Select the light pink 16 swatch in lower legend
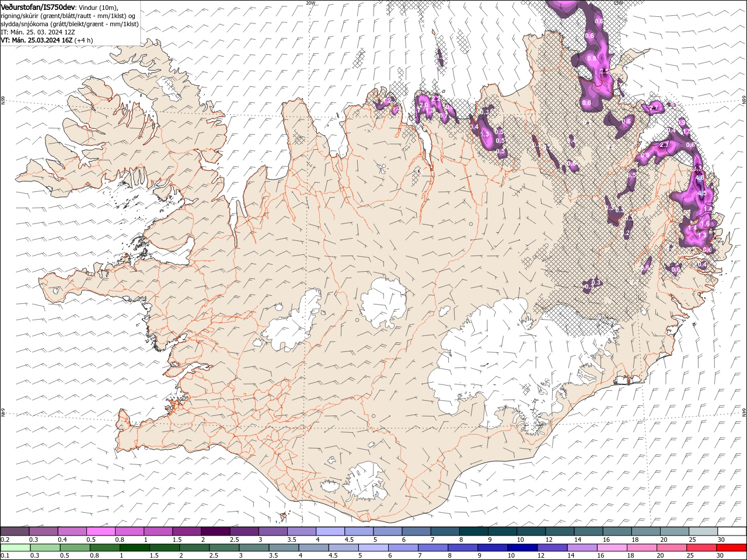747x560 pixels. pos(612,548)
